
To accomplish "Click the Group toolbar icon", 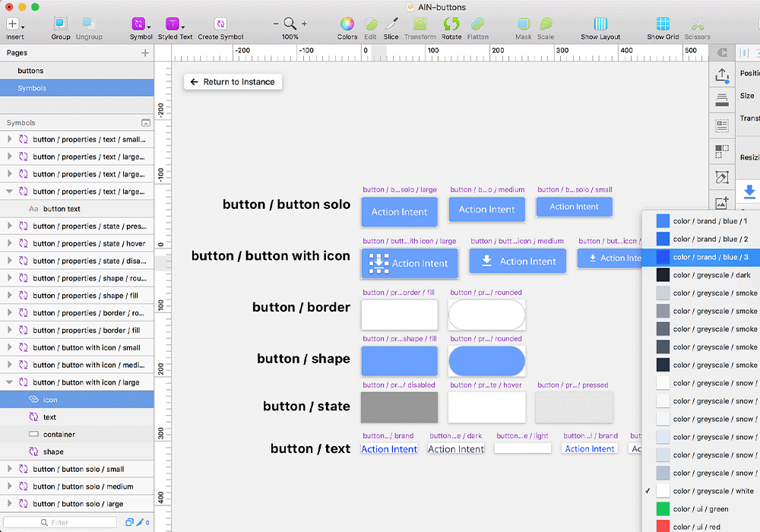I will (x=60, y=24).
